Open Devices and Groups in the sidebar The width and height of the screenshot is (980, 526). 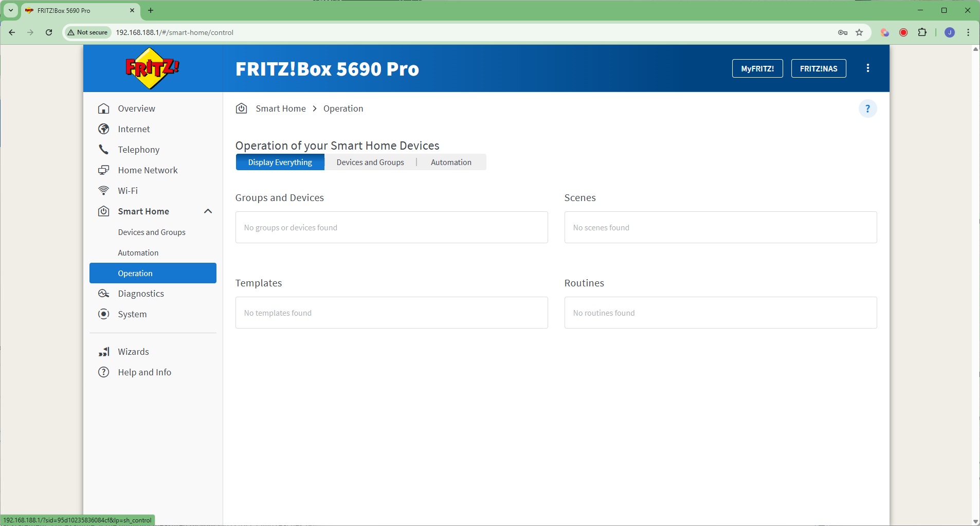click(152, 232)
